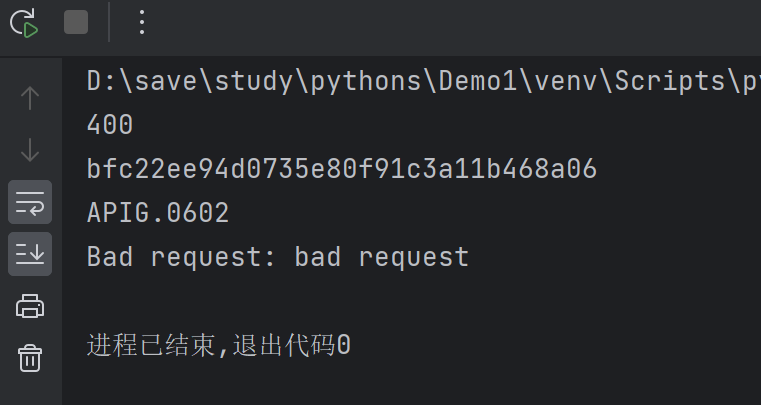Click the APIG.0602 error code line
The image size is (761, 405).
point(158,213)
